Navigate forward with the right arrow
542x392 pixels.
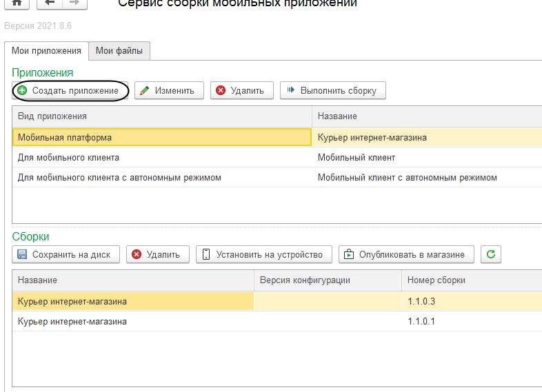tap(74, 3)
